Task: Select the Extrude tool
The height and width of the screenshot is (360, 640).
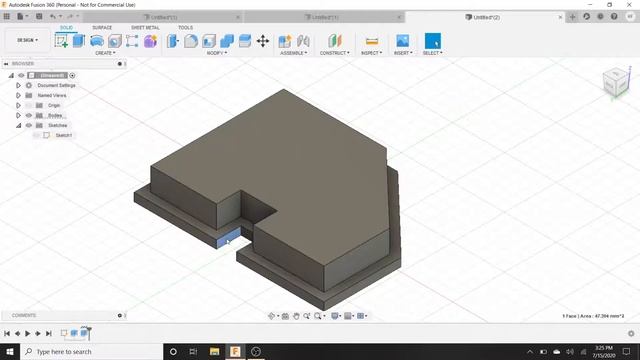Action: (79, 41)
